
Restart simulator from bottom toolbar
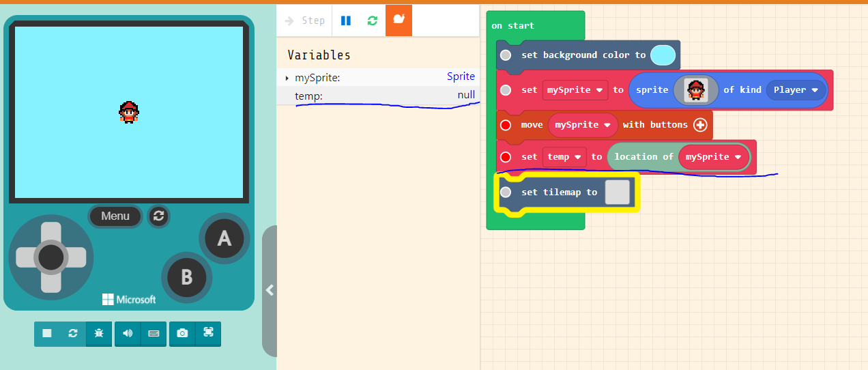pos(73,334)
